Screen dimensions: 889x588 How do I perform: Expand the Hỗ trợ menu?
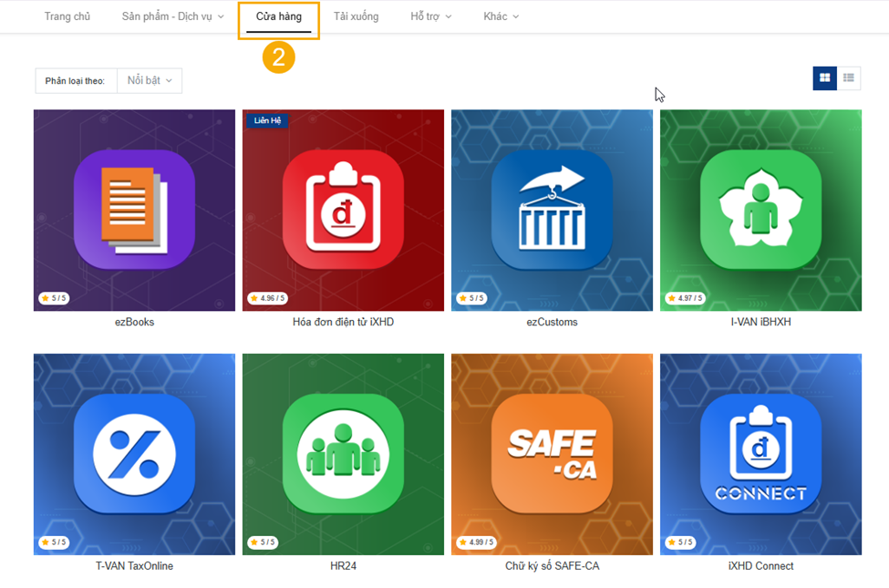click(431, 16)
